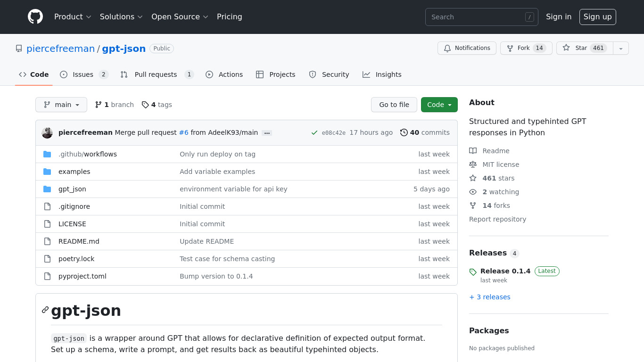Click the Notifications button

point(467,48)
